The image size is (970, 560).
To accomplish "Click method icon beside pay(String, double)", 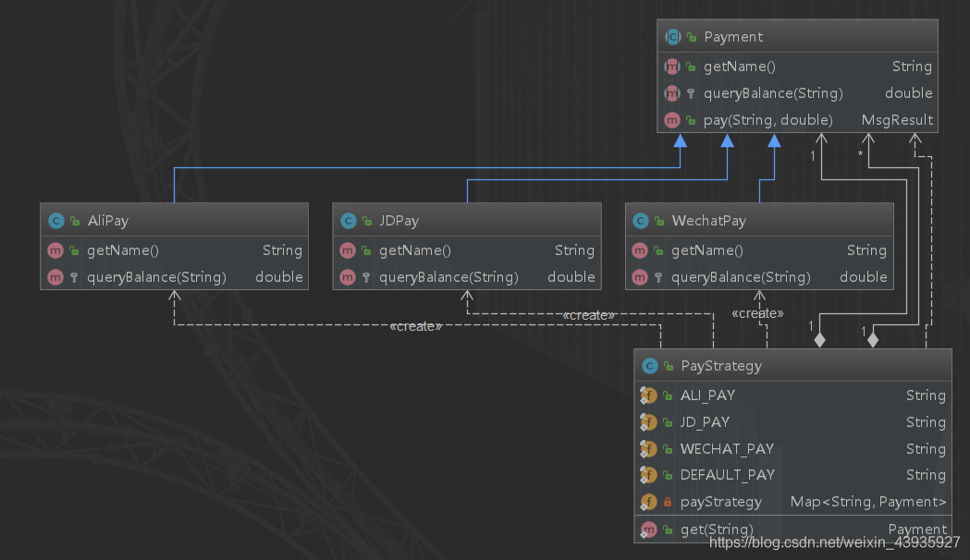I will pos(672,120).
